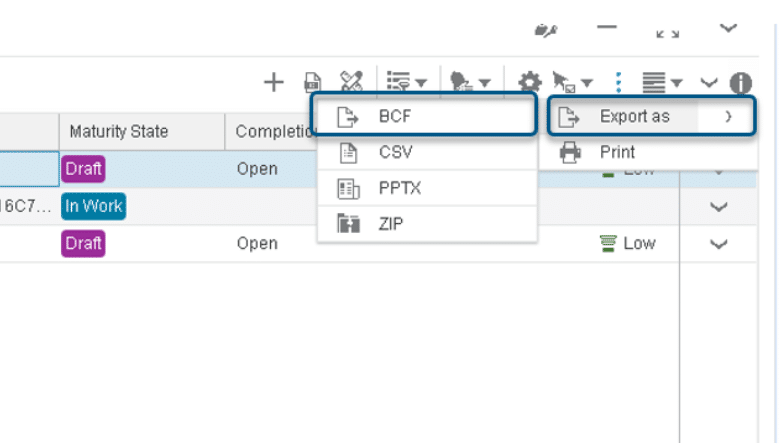Click the wrench tools icon at top
This screenshot has width=782, height=445.
pos(545,31)
